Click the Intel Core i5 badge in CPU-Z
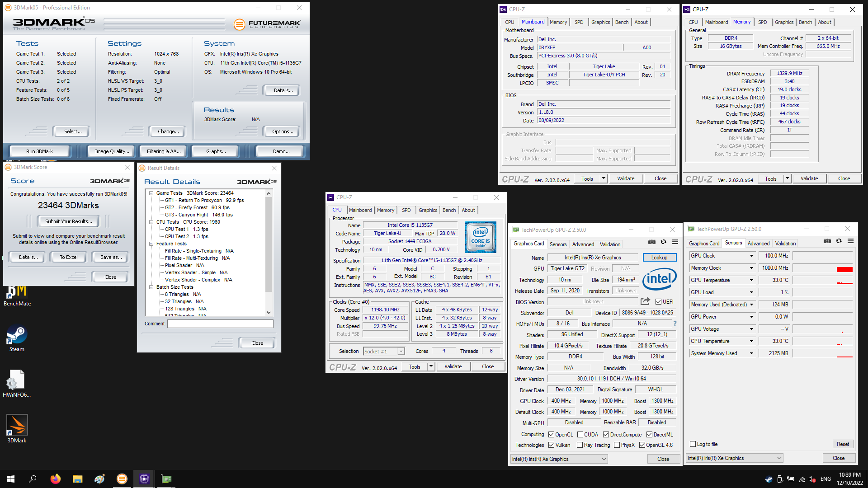868x488 pixels. click(x=480, y=237)
